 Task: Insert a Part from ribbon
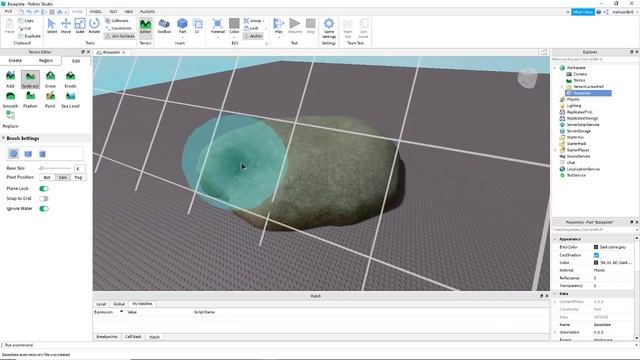tap(182, 27)
